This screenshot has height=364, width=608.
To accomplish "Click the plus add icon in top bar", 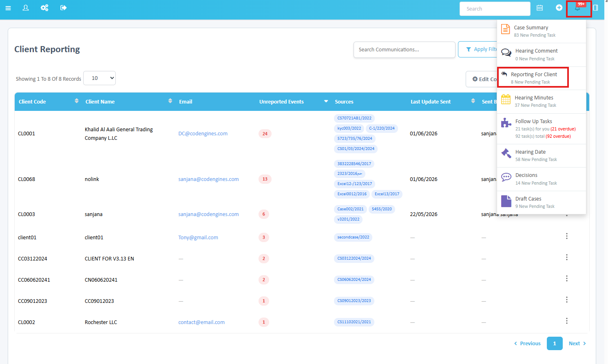I will [x=559, y=8].
